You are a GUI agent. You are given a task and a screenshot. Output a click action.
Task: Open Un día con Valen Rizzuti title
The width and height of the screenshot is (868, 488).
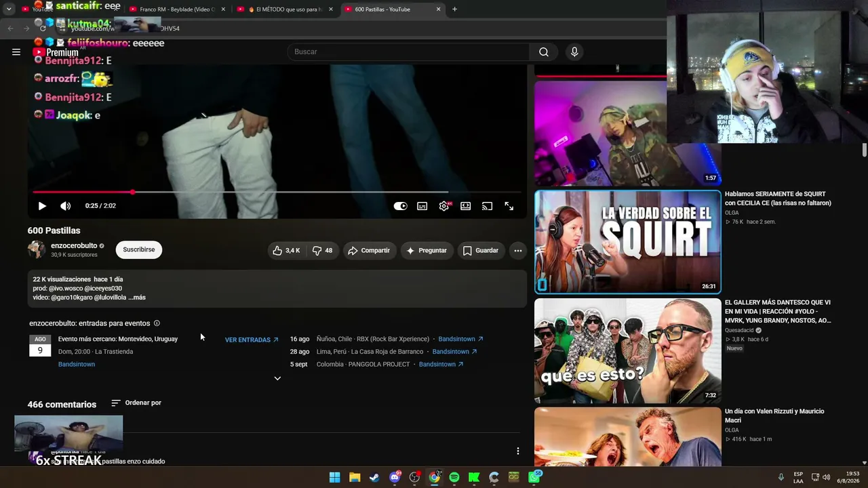[774, 416]
